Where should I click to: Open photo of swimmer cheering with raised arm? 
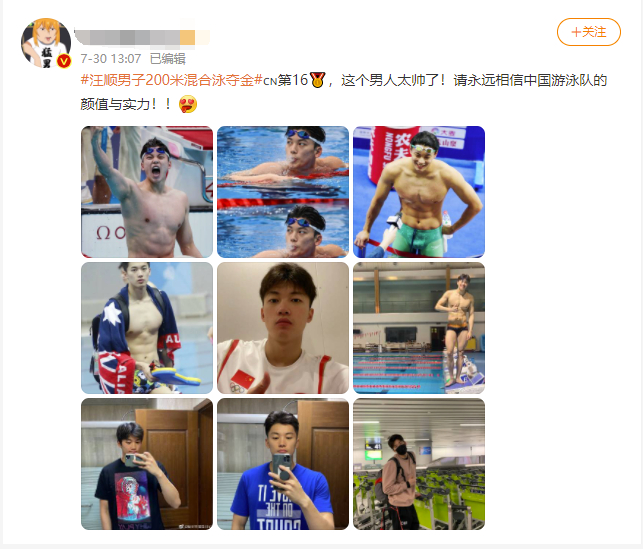(x=147, y=192)
